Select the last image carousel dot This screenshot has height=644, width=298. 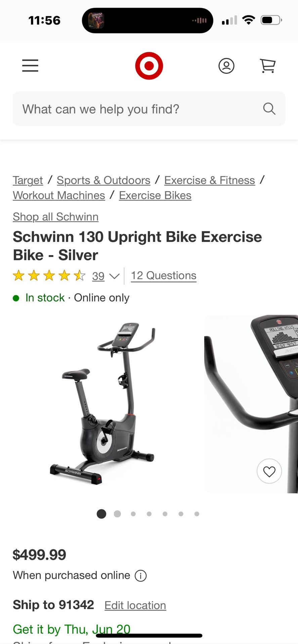197,514
